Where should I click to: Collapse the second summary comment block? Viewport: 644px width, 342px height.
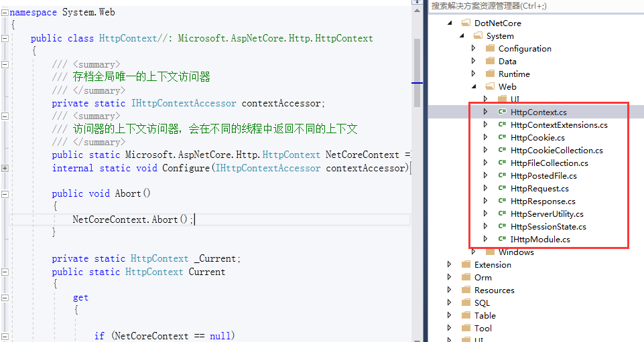5,116
